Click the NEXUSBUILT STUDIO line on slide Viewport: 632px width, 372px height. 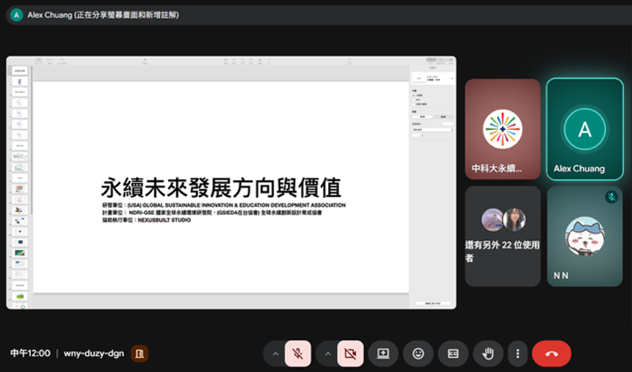coord(147,220)
